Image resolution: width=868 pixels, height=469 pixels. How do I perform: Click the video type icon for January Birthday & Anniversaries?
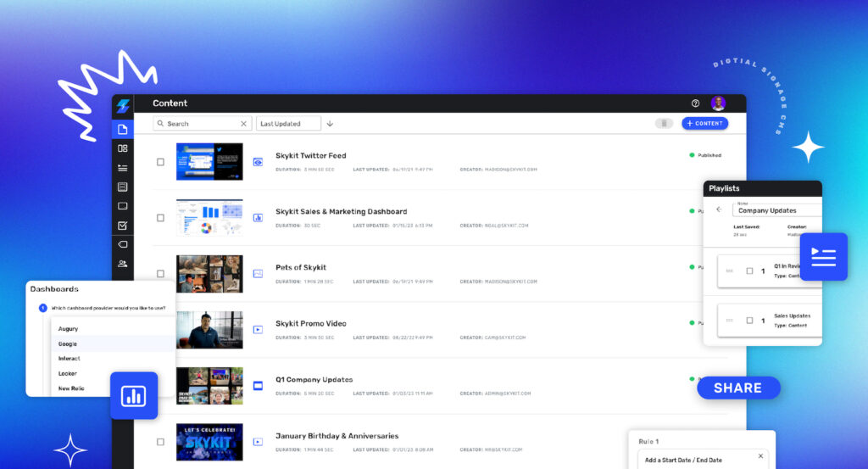click(x=258, y=442)
